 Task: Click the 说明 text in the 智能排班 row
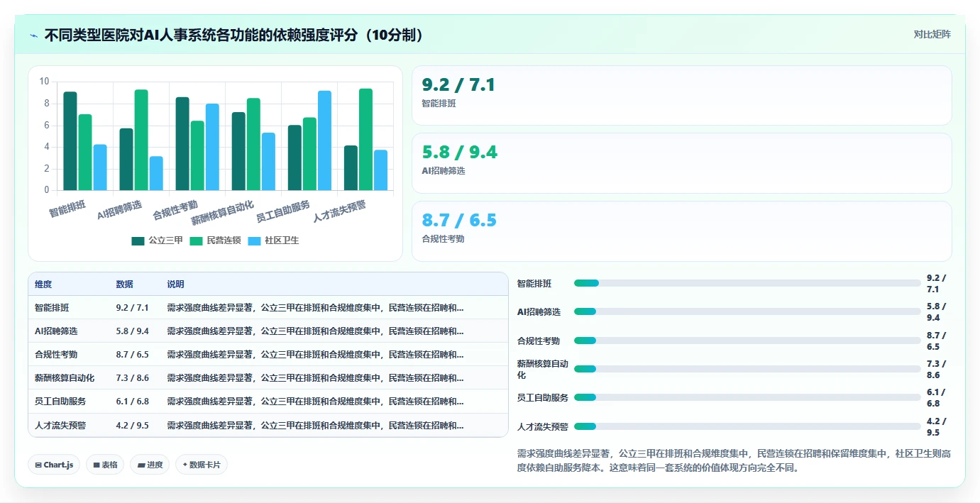[x=315, y=308]
